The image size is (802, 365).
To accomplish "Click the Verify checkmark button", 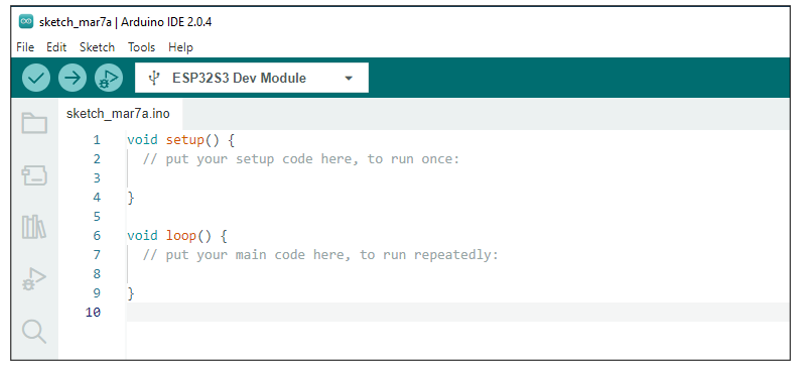I will click(36, 78).
